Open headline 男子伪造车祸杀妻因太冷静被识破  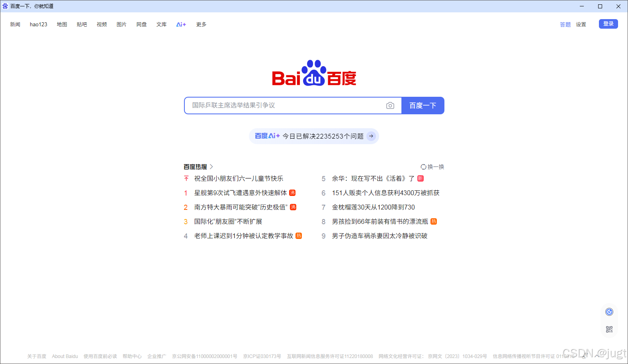(380, 236)
